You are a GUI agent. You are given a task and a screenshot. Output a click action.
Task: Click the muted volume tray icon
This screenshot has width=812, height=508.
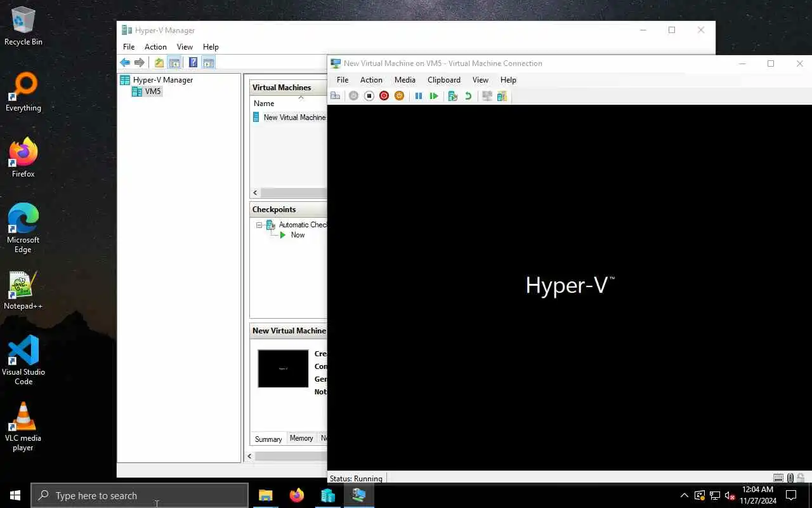tap(730, 495)
